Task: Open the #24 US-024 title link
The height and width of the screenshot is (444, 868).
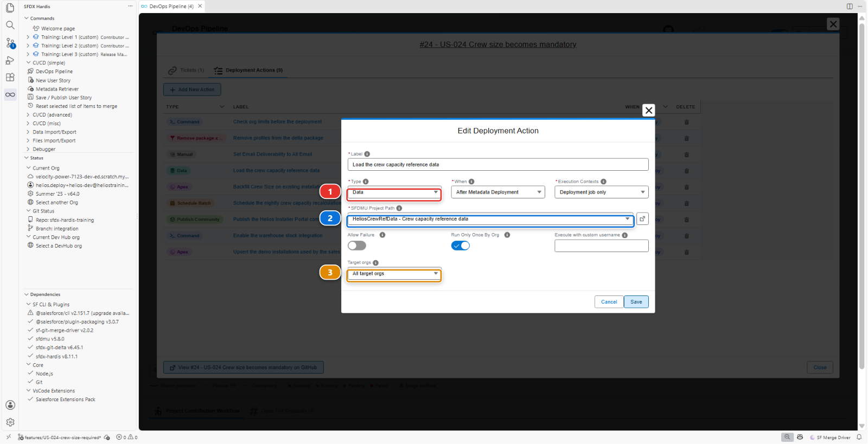Action: click(498, 44)
